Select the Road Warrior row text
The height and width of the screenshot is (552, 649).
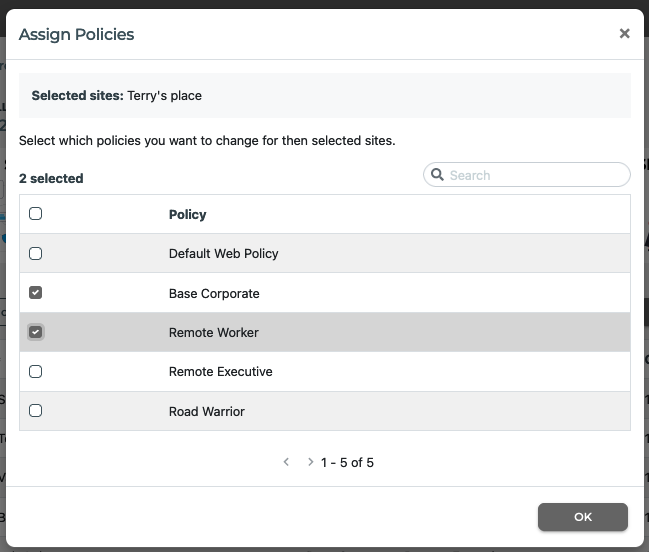[x=207, y=411]
